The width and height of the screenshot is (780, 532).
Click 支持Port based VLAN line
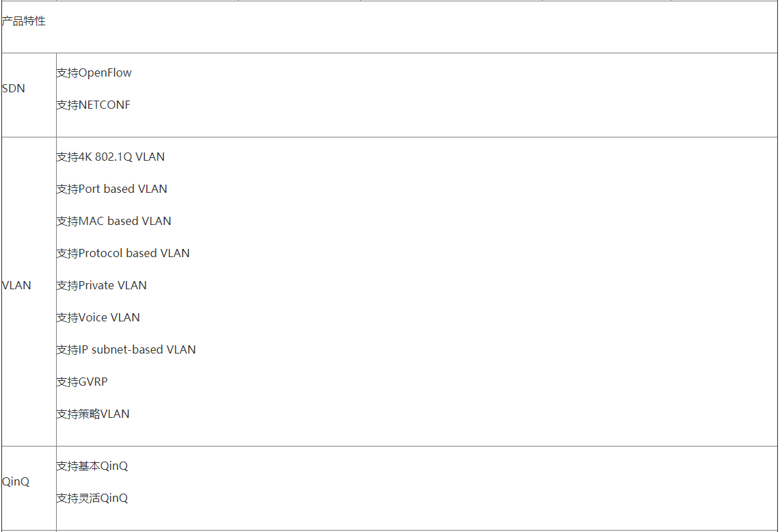112,189
